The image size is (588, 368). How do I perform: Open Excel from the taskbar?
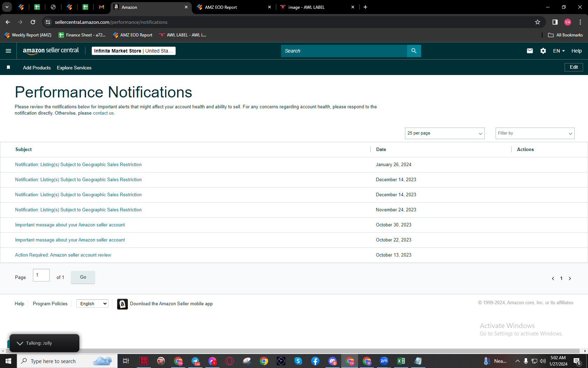pos(401,361)
